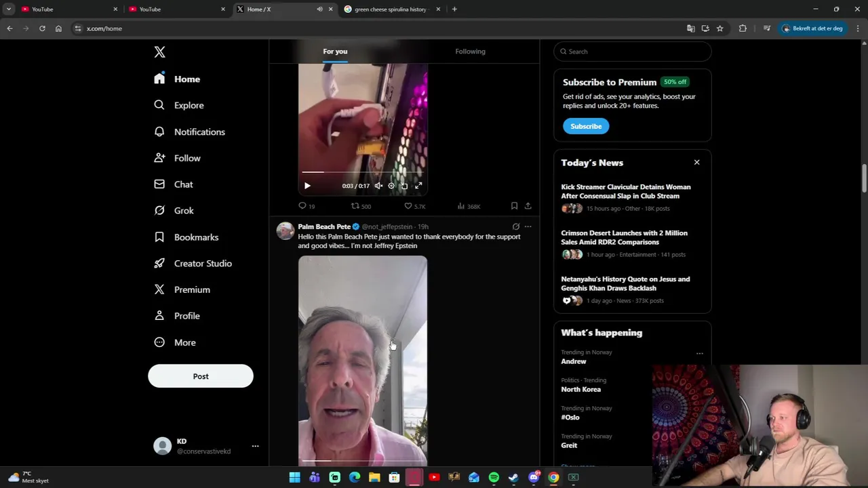
Task: Open Explore from the sidebar
Action: click(x=178, y=105)
